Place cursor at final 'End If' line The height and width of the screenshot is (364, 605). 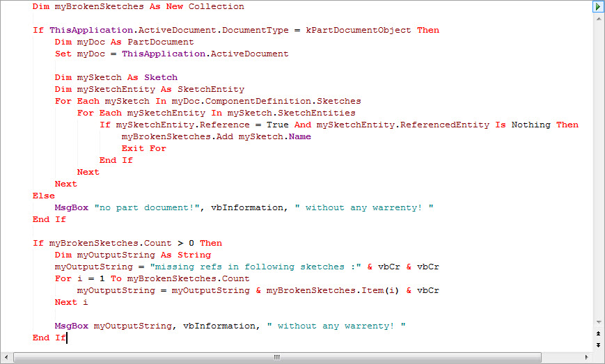(x=49, y=338)
